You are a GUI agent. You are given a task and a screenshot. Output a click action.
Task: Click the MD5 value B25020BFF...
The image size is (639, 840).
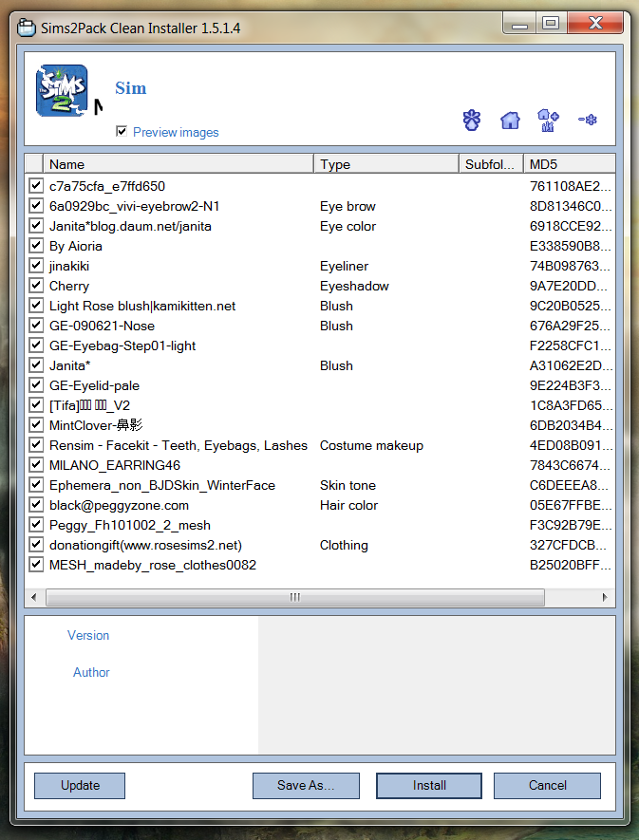click(571, 565)
